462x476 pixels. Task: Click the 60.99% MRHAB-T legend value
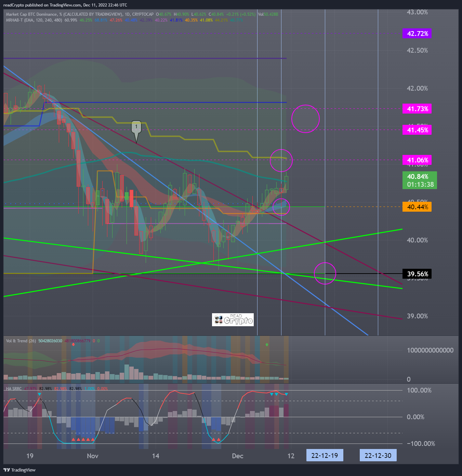(x=71, y=20)
